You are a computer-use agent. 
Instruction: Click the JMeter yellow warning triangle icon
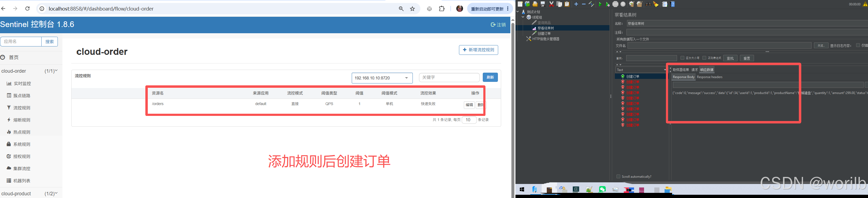[865, 4]
